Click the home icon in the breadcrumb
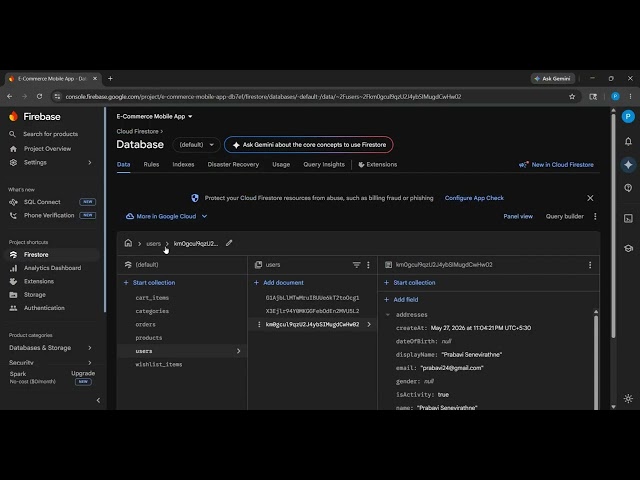This screenshot has height=480, width=640. point(128,243)
